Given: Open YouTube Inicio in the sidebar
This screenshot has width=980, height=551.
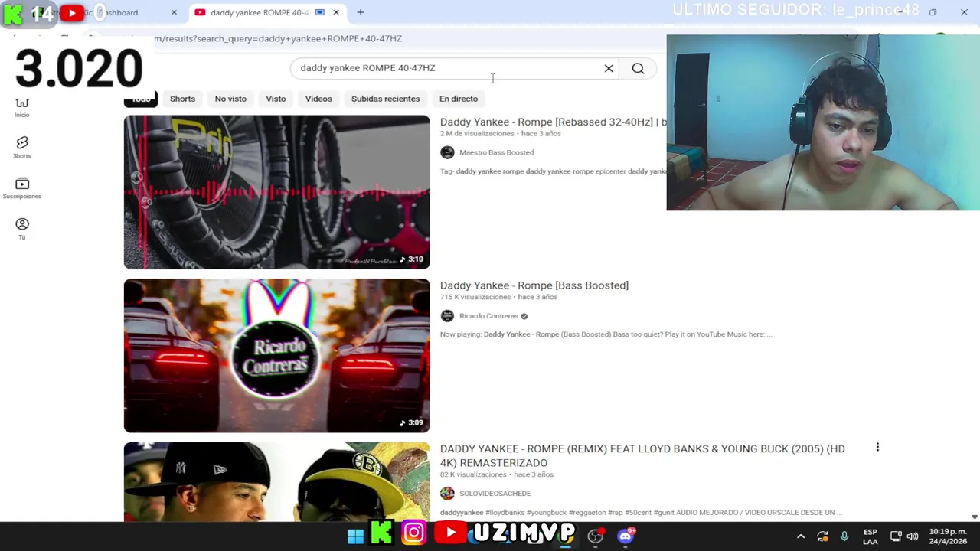Looking at the screenshot, I should click(x=21, y=108).
